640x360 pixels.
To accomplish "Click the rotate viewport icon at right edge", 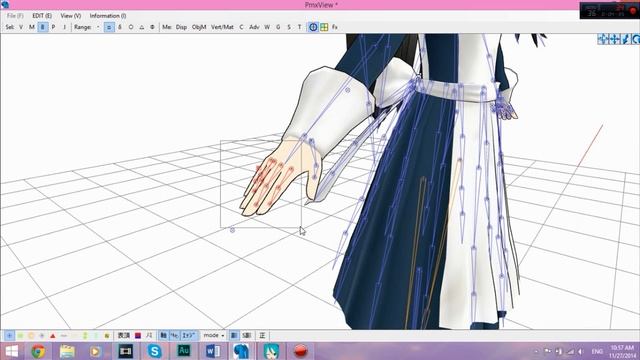I will pyautogui.click(x=636, y=39).
